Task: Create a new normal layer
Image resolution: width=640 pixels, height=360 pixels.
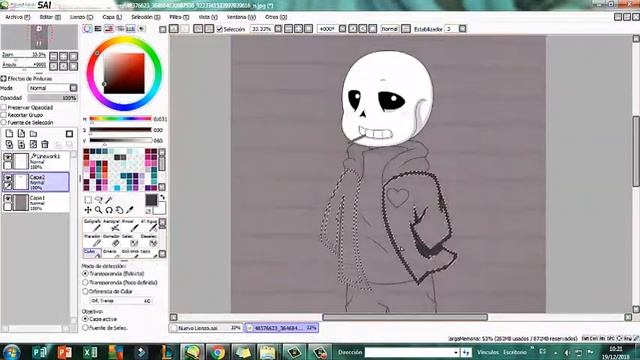Action: click(9, 134)
